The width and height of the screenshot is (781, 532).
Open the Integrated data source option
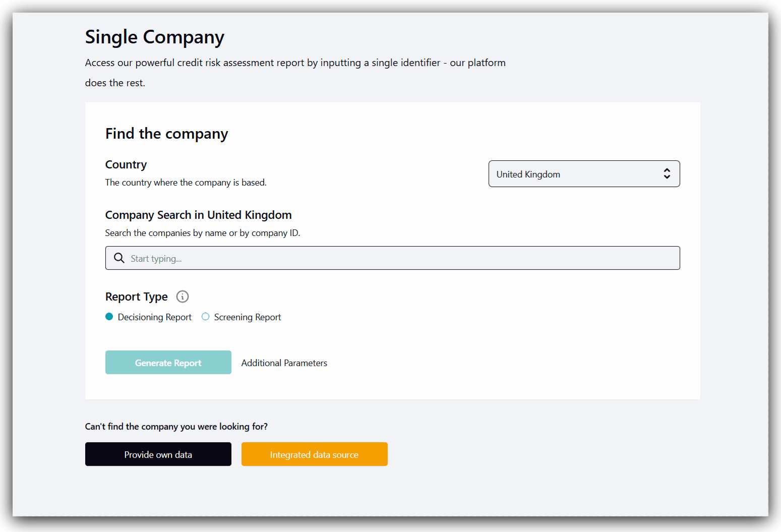(x=314, y=454)
